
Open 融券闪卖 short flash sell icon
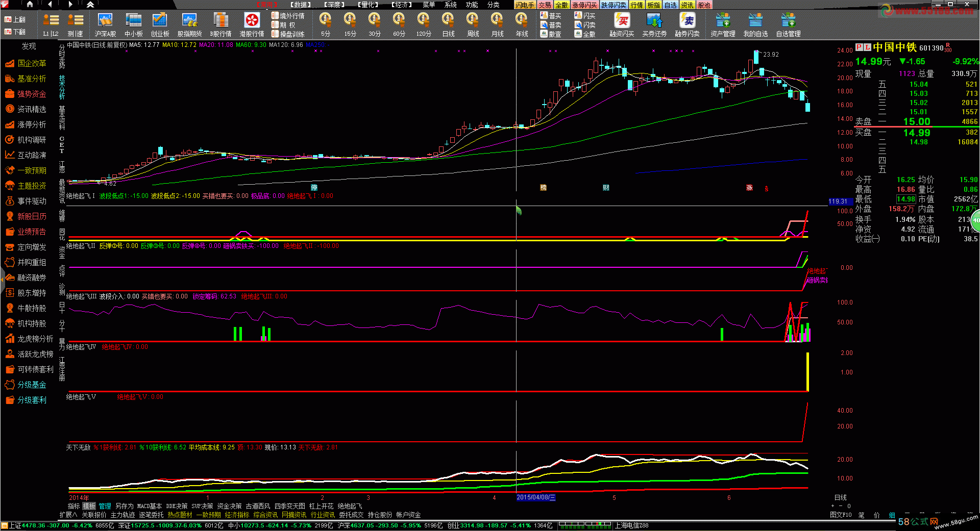[687, 24]
